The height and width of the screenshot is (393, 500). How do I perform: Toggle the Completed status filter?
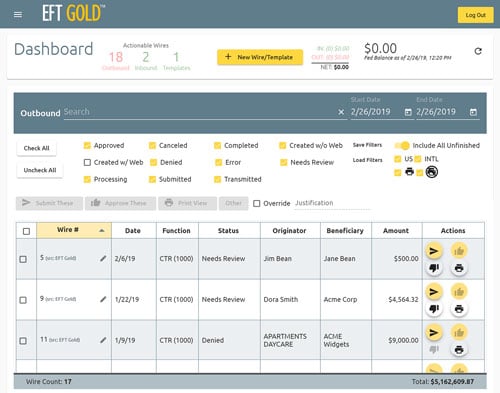tap(218, 145)
